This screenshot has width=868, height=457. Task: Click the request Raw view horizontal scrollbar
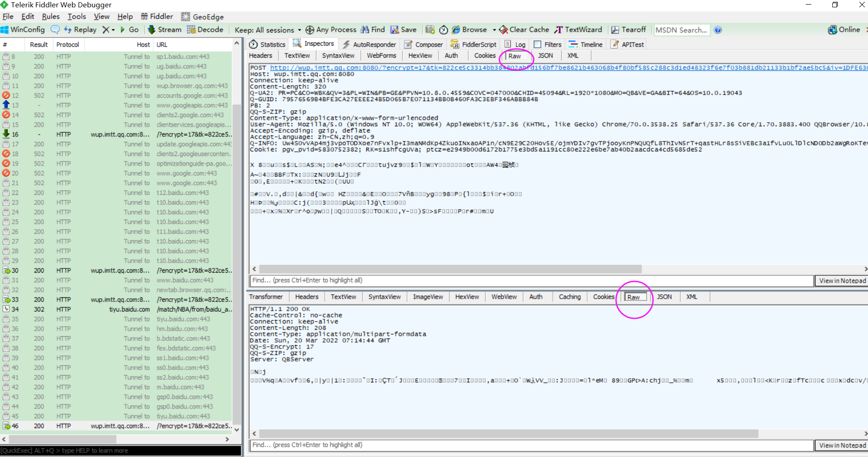450,269
